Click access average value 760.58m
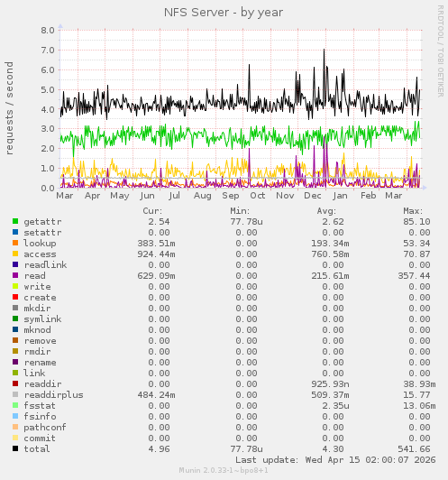Image resolution: width=448 pixels, height=480 pixels. click(330, 254)
